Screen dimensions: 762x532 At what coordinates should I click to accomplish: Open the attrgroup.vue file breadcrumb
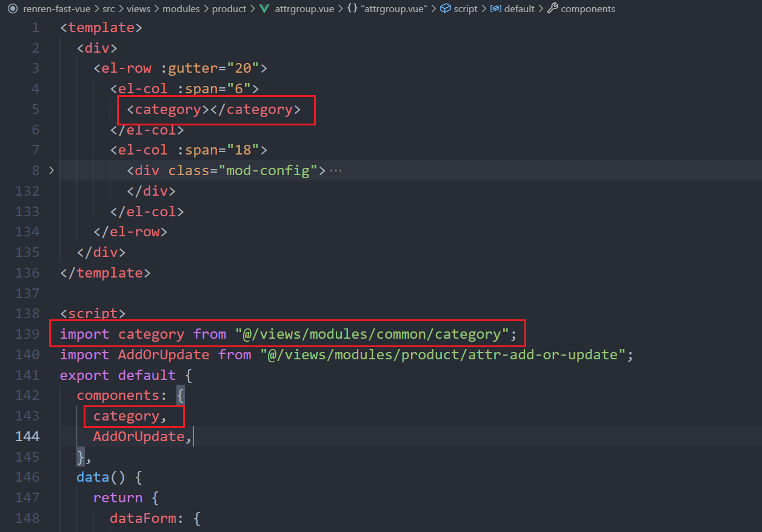coord(303,8)
